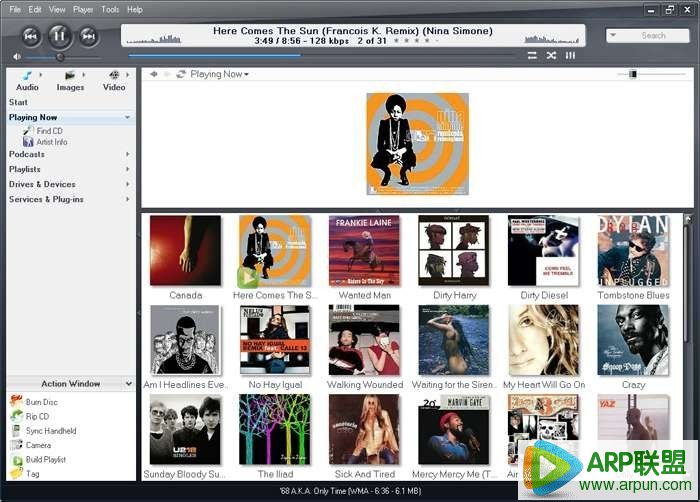Click the large Nina Simone album art
This screenshot has width=700, height=502.
(417, 144)
